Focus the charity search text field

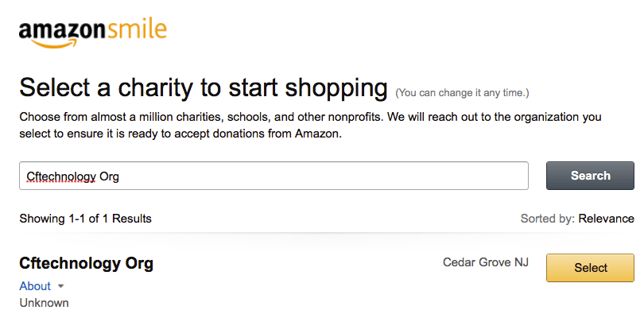(274, 176)
